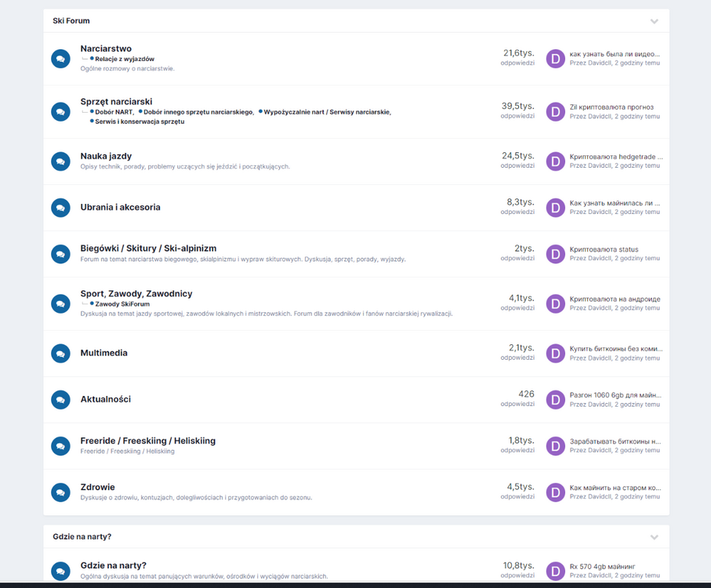Click the forum icon beside Zdrowie
The width and height of the screenshot is (711, 588).
(60, 492)
